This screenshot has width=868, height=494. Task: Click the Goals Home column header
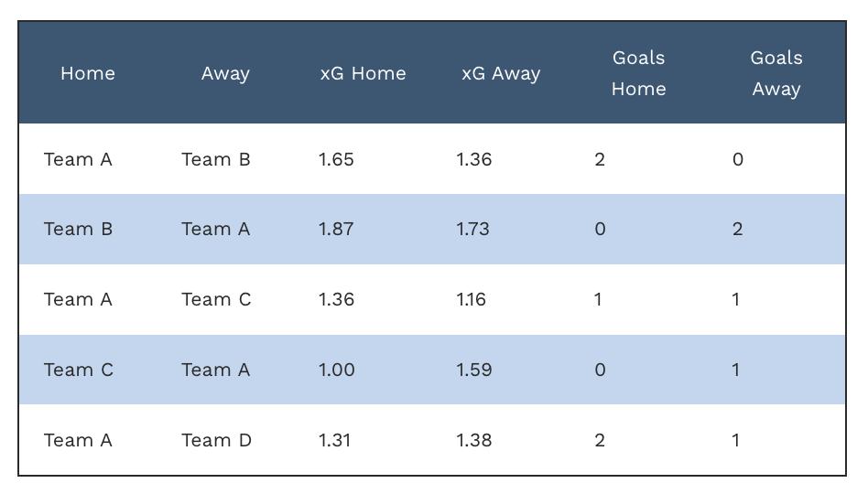[x=639, y=73]
